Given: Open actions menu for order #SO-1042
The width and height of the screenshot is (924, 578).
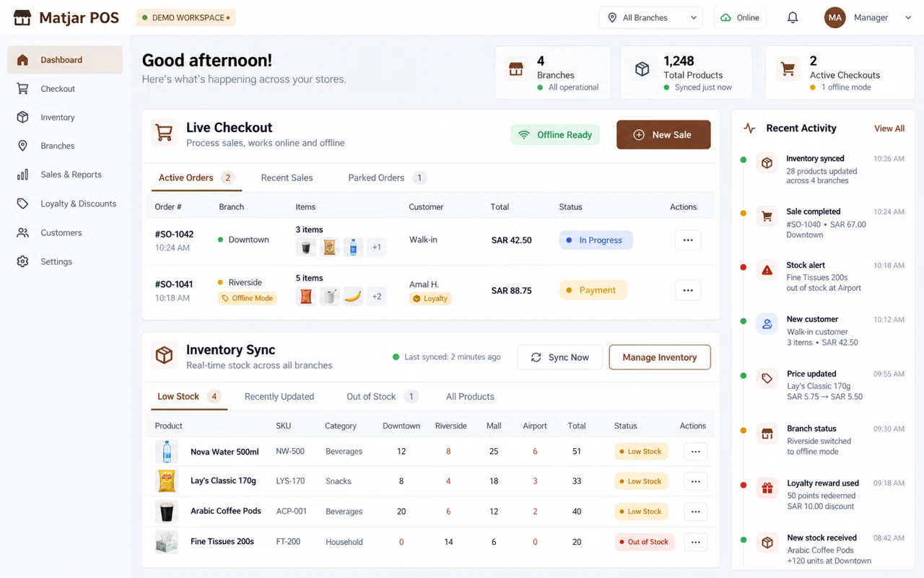Looking at the screenshot, I should [688, 240].
